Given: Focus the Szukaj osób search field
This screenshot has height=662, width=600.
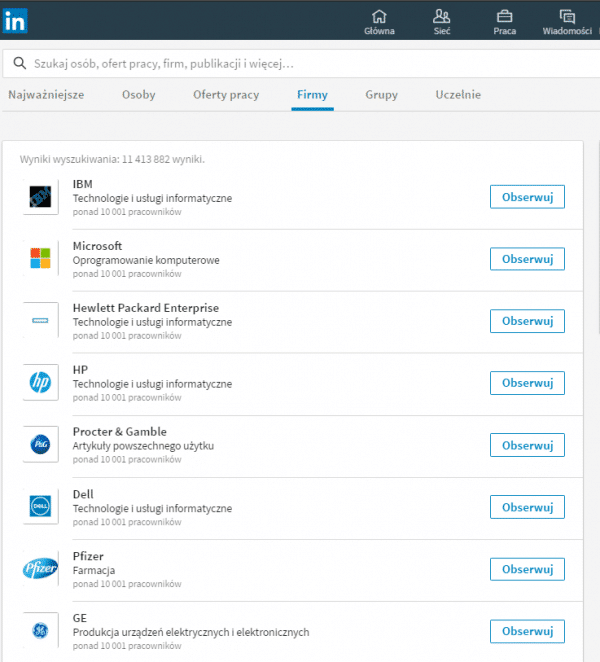Looking at the screenshot, I should point(301,63).
